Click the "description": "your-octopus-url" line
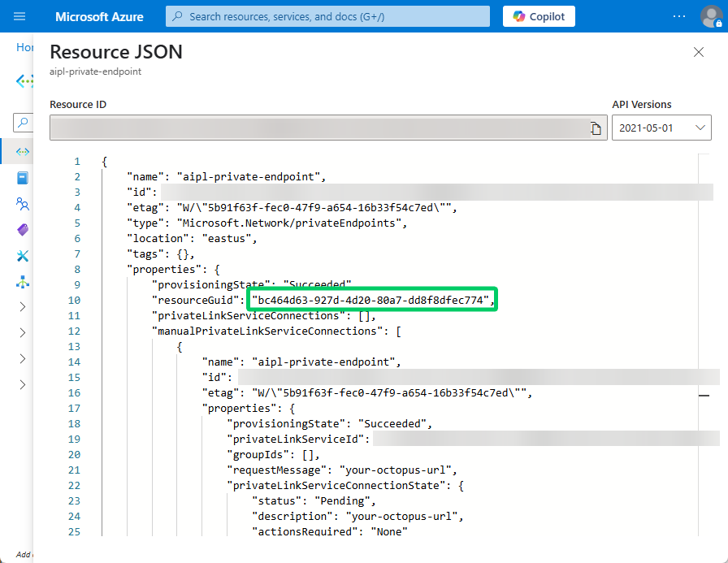 (x=357, y=517)
